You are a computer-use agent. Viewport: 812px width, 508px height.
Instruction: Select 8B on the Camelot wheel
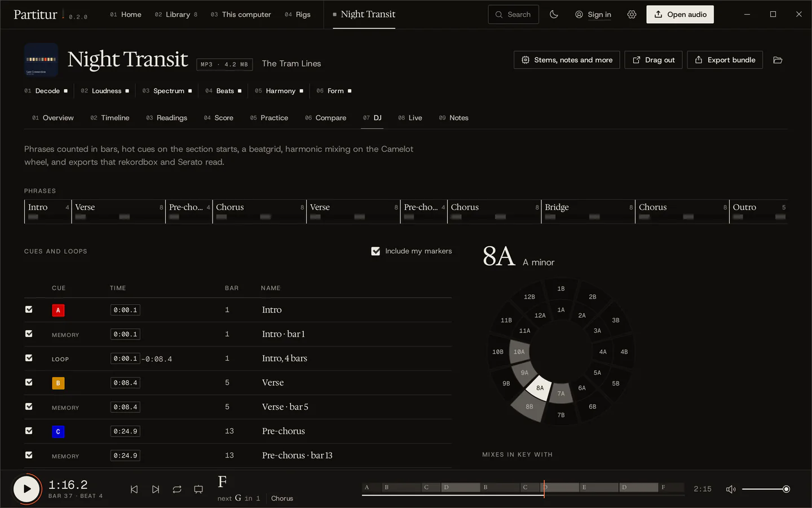529,406
